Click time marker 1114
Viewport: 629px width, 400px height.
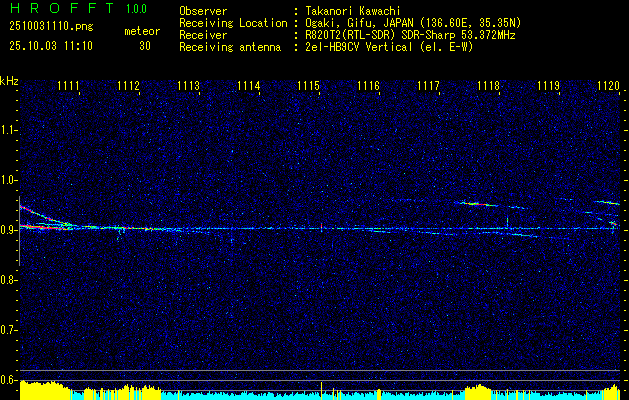coord(249,86)
